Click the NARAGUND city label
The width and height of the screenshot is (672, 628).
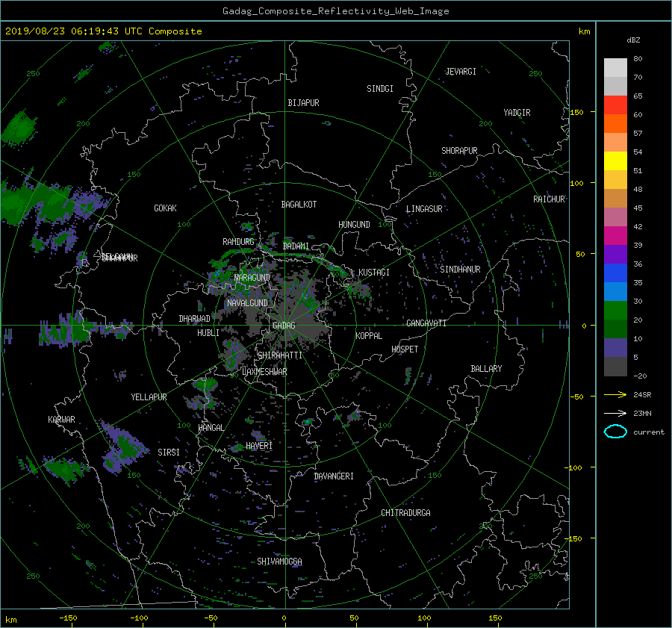point(252,278)
